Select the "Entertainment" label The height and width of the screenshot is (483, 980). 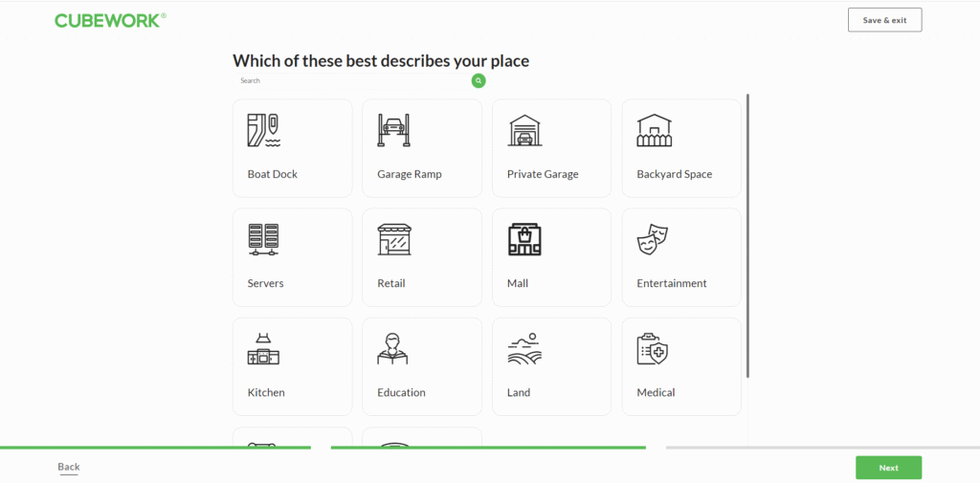[672, 284]
